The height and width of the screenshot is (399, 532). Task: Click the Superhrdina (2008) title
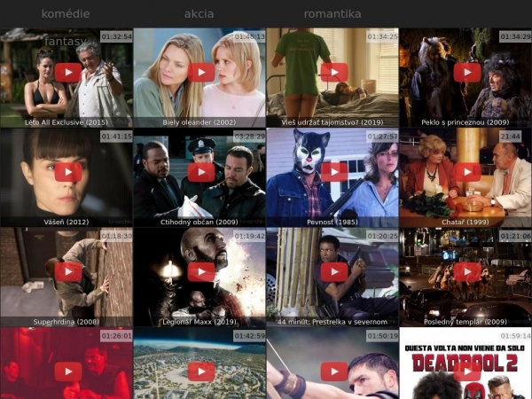pyautogui.click(x=66, y=322)
